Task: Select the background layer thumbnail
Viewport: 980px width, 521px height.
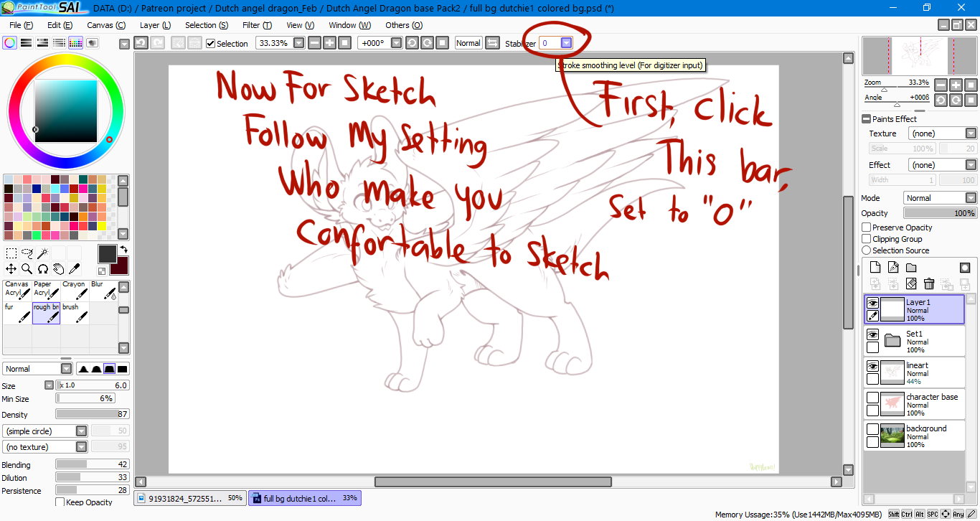Action: tap(892, 434)
